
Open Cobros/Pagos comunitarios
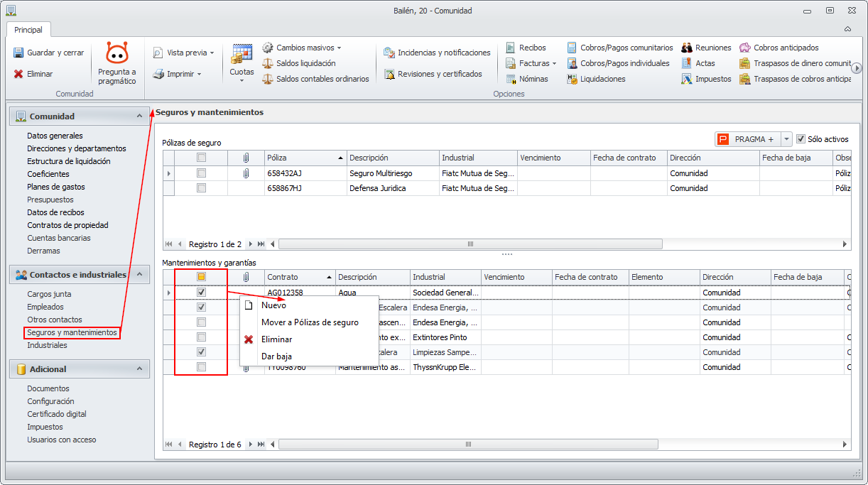(x=620, y=48)
